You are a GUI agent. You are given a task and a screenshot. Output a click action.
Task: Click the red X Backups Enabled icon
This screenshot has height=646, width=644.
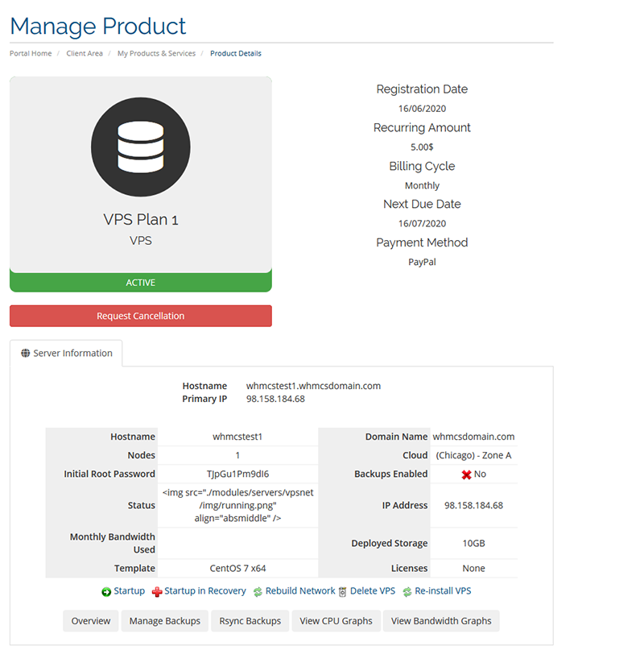pyautogui.click(x=466, y=474)
